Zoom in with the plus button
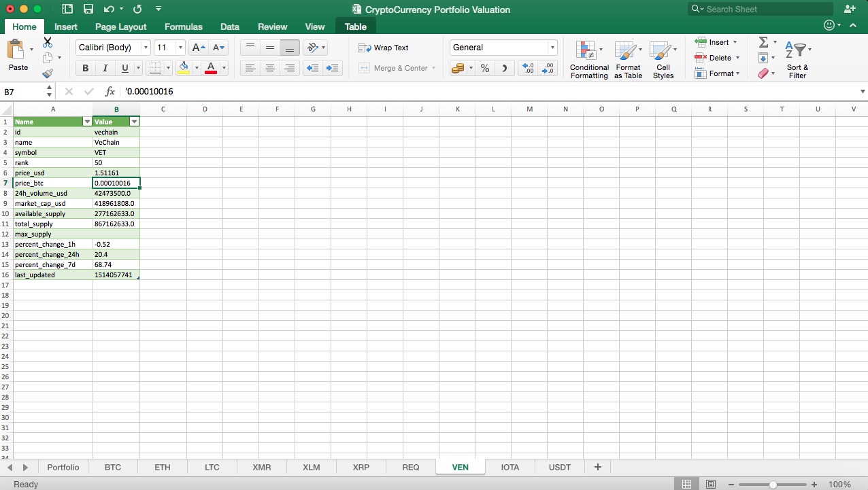The width and height of the screenshot is (868, 490). (814, 485)
